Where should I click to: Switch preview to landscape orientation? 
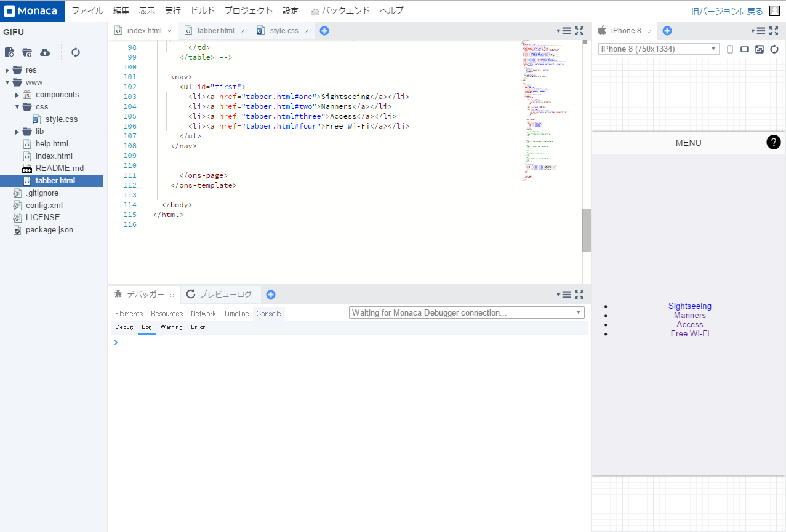point(745,49)
